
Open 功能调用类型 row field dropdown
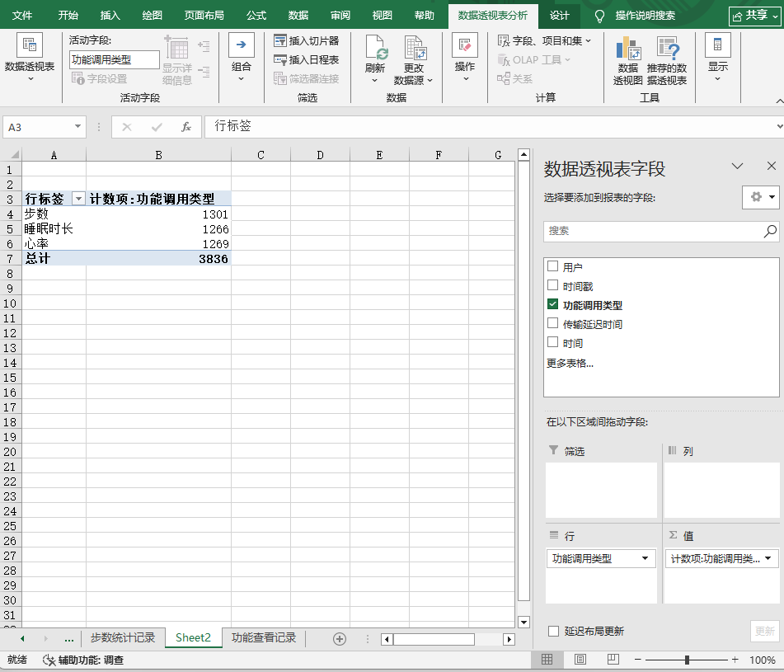pos(645,558)
